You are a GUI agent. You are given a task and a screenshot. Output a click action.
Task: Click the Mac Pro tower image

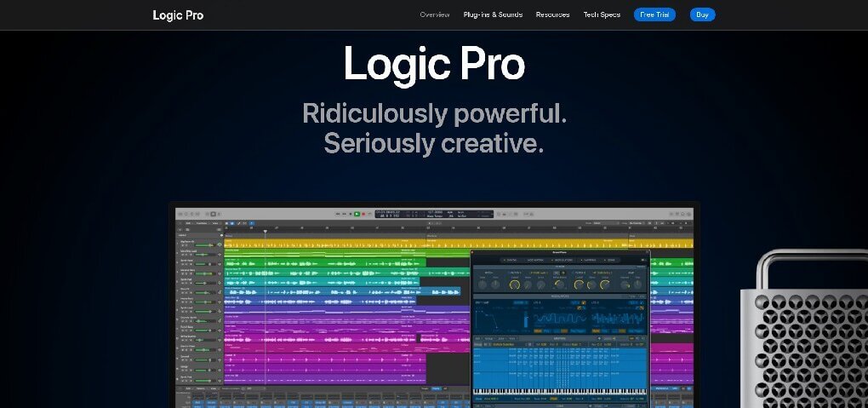(802, 332)
